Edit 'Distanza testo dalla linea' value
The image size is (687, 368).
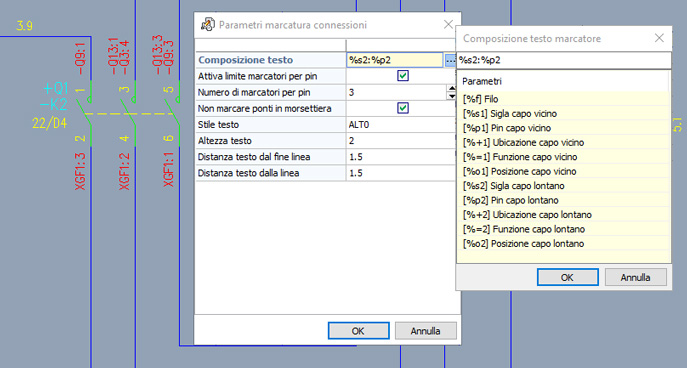(401, 173)
